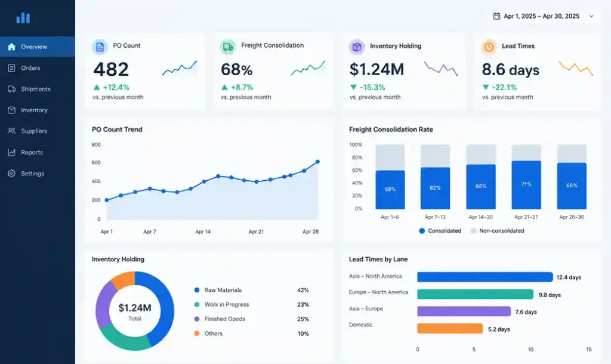Click the Reports chart icon
The width and height of the screenshot is (611, 364).
click(12, 152)
